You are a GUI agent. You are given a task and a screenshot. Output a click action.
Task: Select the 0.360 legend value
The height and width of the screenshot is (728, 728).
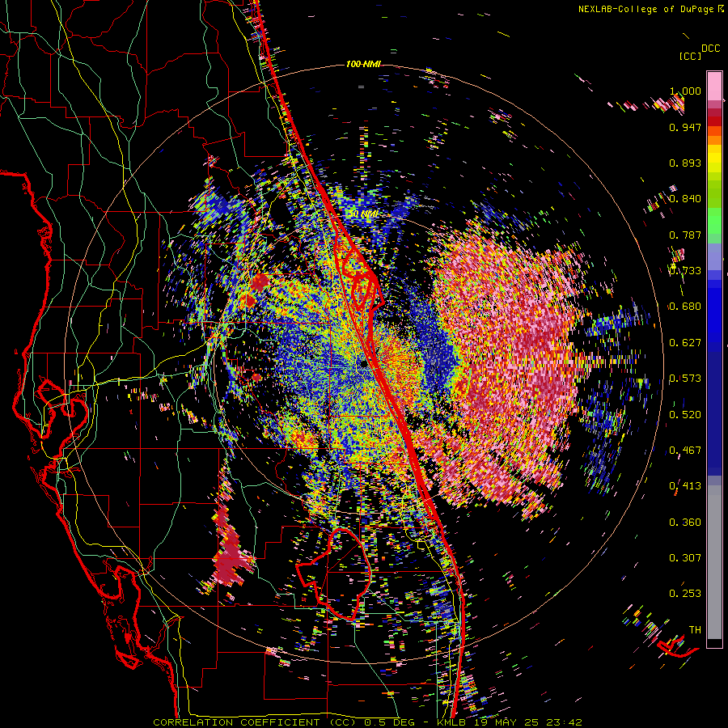685,523
